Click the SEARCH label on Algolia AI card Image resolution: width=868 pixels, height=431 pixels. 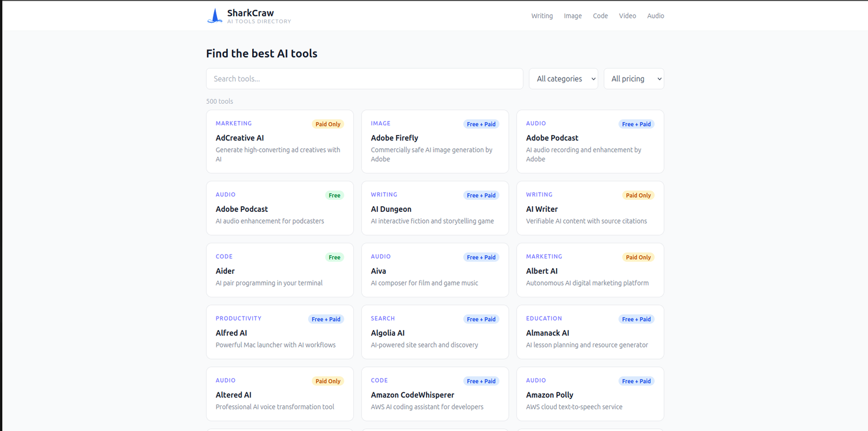[383, 318]
